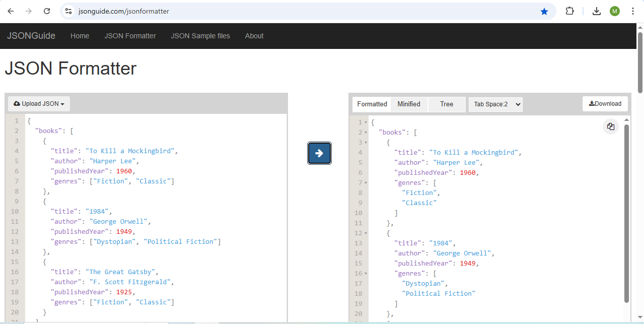The height and width of the screenshot is (324, 644).
Task: Switch to the Formatted tab
Action: point(372,104)
